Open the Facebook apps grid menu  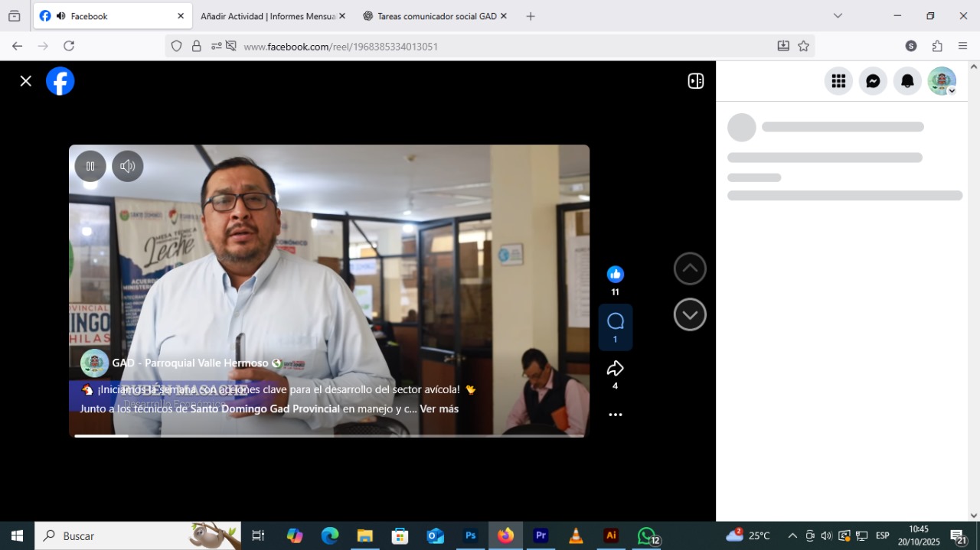click(838, 81)
